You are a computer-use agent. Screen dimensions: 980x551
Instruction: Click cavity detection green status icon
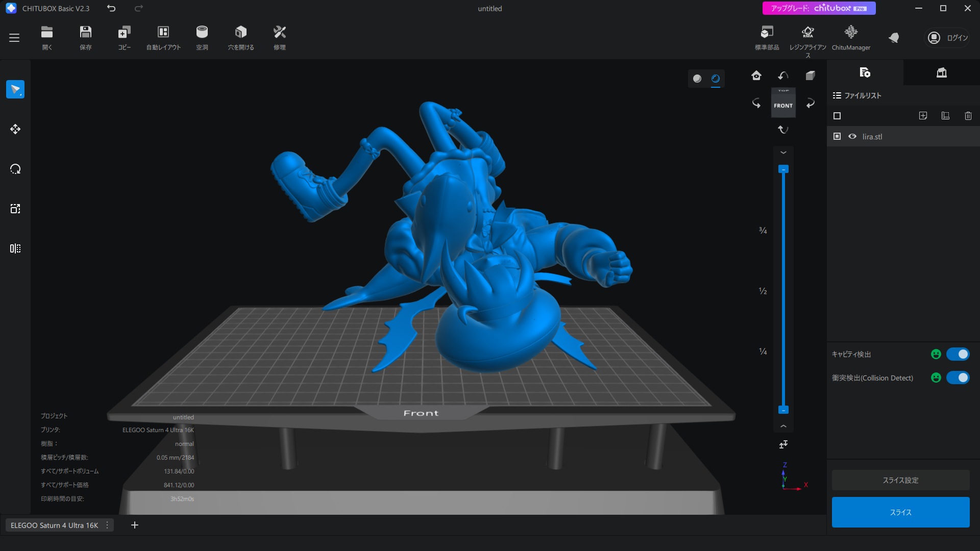pos(936,354)
